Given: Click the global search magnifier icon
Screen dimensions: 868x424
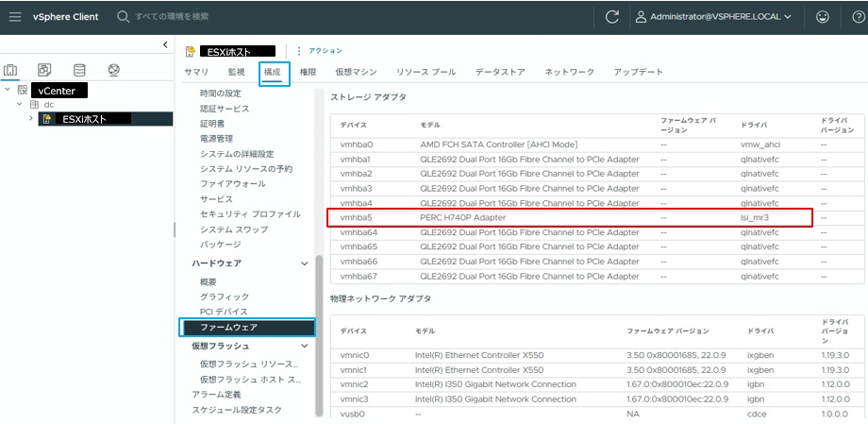Looking at the screenshot, I should [x=124, y=17].
